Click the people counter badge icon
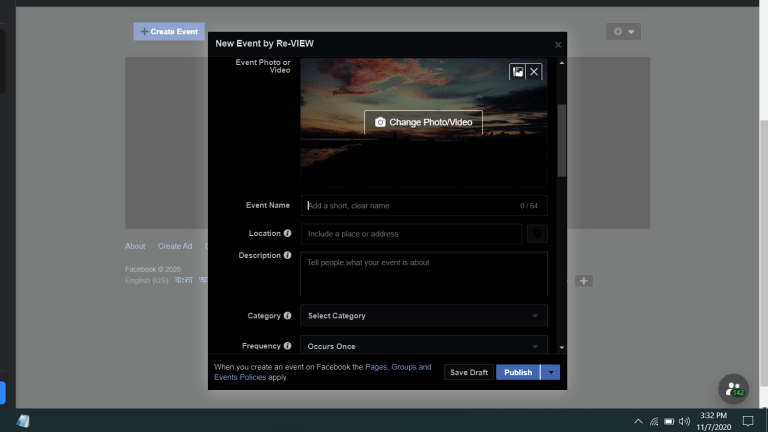The image size is (768, 432). (734, 389)
